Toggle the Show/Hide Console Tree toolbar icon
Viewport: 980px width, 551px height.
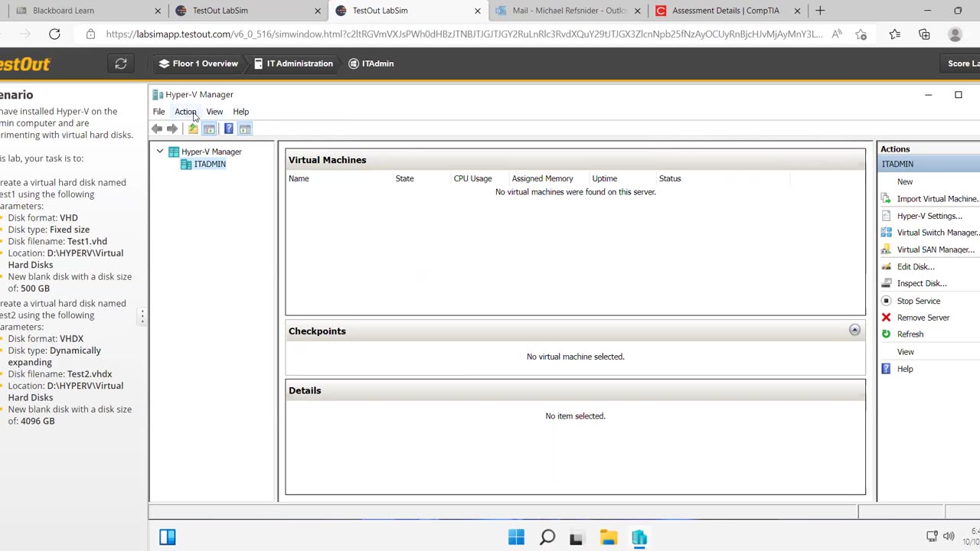click(x=209, y=129)
